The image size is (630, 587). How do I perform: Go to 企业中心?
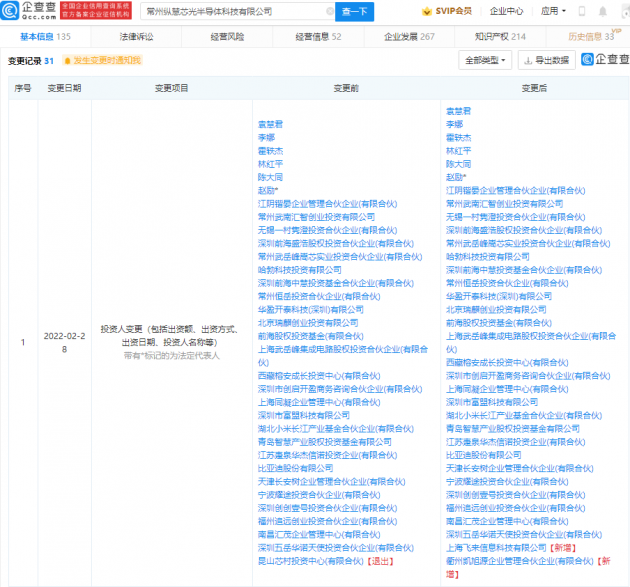pos(506,11)
